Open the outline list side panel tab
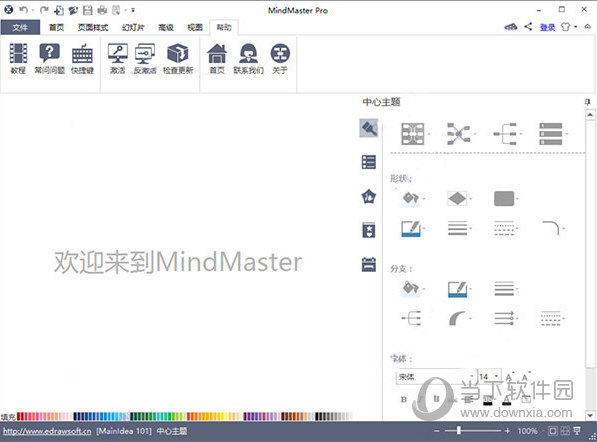The height and width of the screenshot is (442, 597). click(369, 162)
